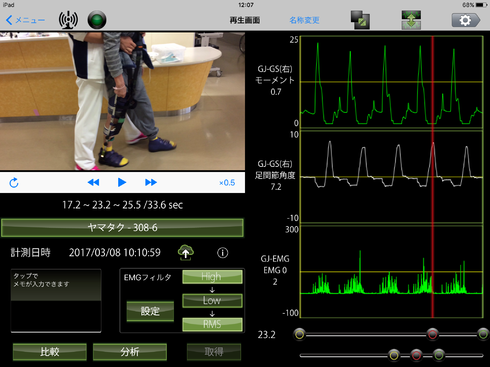Play the gait video
The image size is (490, 367).
pos(122,182)
